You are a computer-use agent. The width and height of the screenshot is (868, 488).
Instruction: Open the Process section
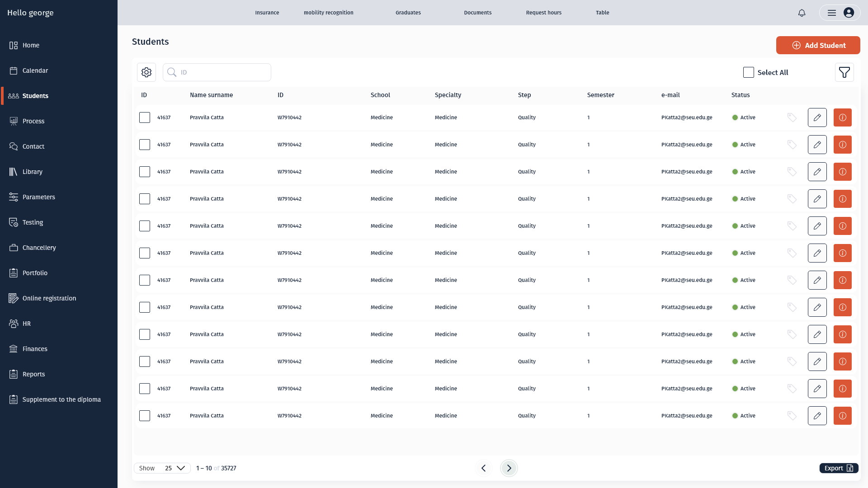pyautogui.click(x=27, y=121)
